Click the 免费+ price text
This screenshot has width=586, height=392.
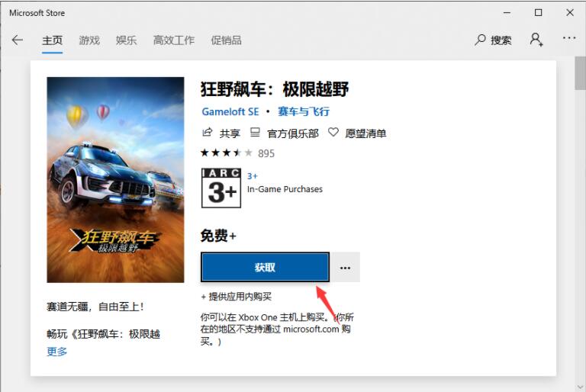tap(218, 236)
